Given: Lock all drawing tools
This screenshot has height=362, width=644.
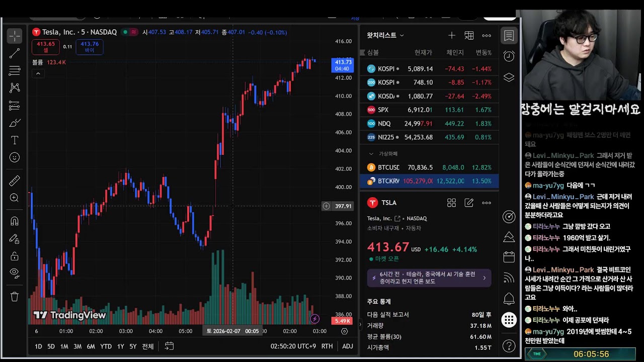Looking at the screenshot, I should pos(15,256).
